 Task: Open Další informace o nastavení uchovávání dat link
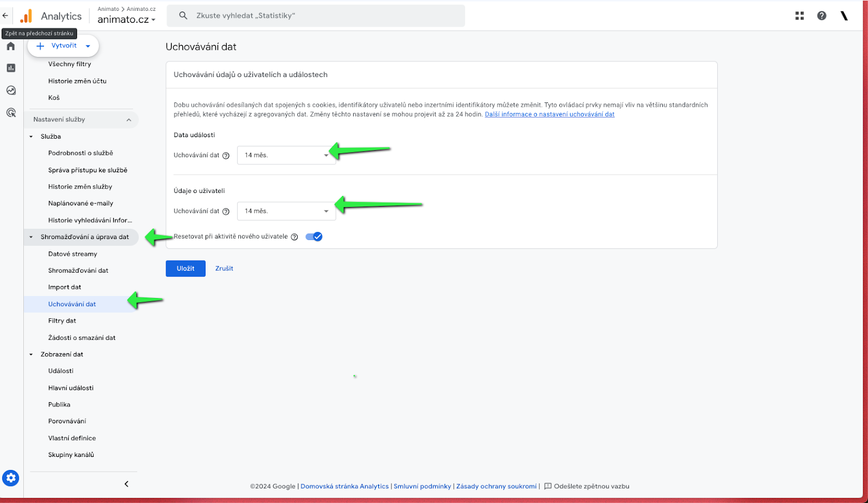tap(550, 114)
